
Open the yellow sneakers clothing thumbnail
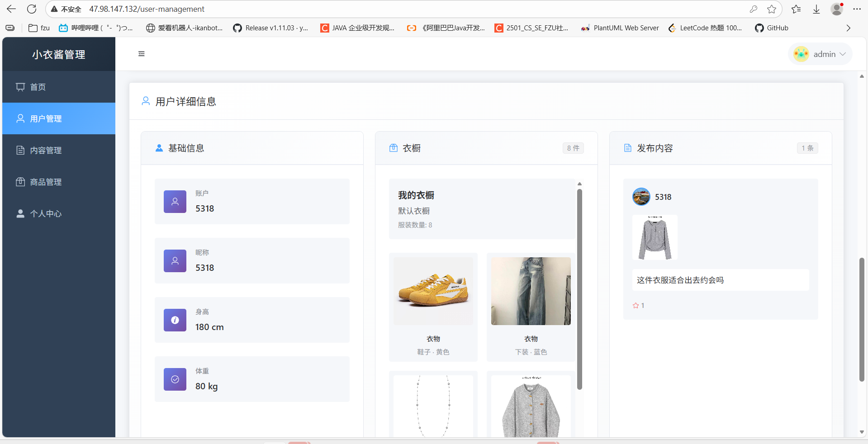[x=433, y=291]
